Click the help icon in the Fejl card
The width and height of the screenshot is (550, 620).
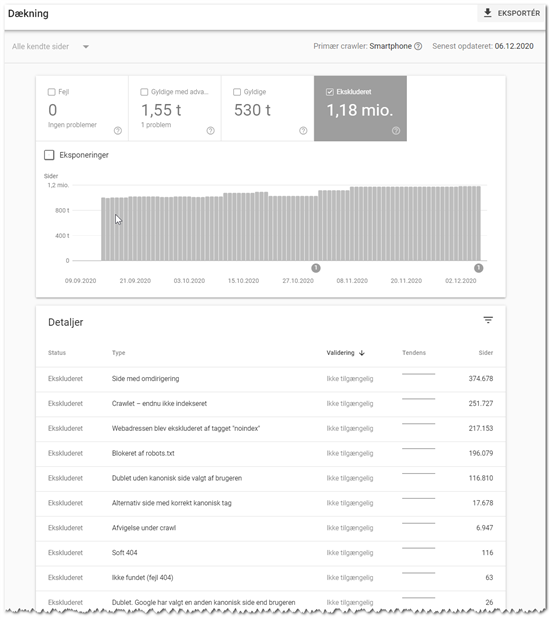[118, 131]
